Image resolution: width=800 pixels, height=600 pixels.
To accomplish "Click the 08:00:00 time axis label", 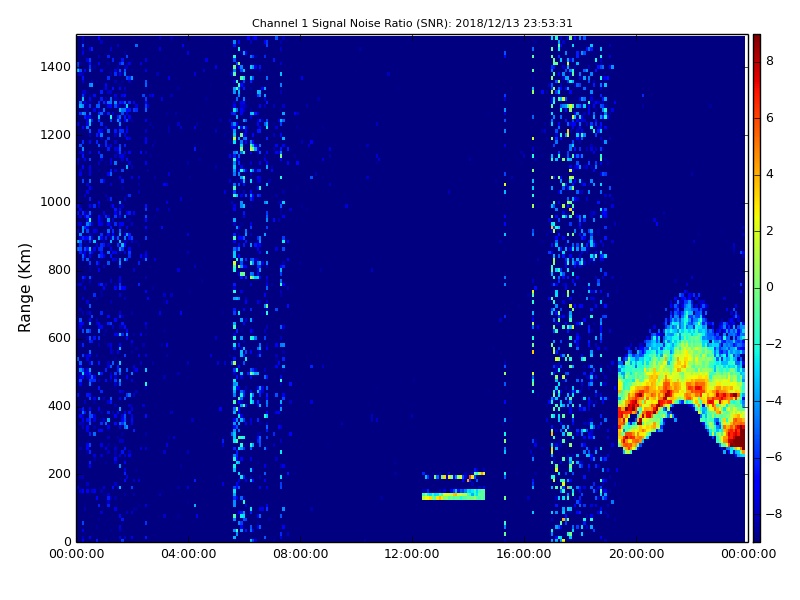I will (x=301, y=554).
